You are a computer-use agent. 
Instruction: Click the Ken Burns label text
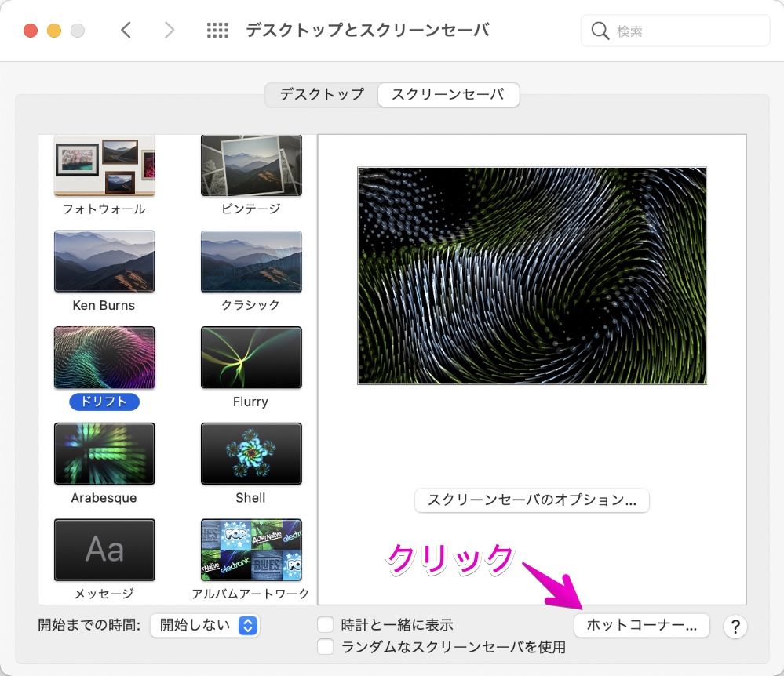104,305
